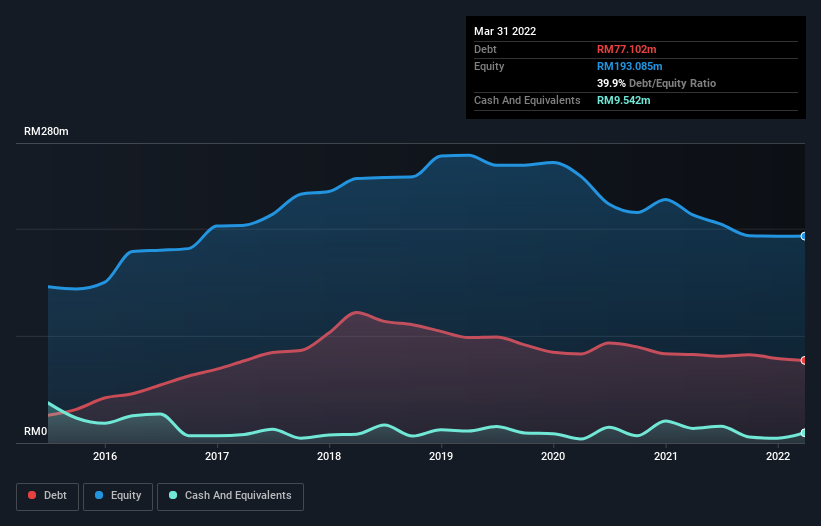Click the RM0 y-axis label
Screen dimensions: 821x526
36,431
